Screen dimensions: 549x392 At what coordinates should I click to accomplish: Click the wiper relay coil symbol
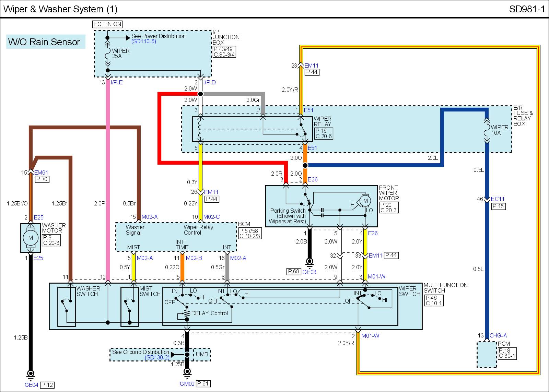[x=200, y=129]
